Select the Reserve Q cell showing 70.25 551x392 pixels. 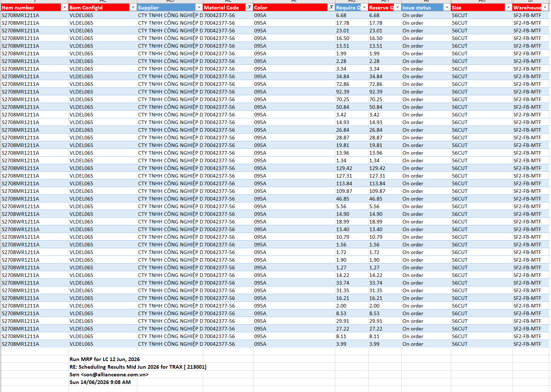click(x=385, y=99)
